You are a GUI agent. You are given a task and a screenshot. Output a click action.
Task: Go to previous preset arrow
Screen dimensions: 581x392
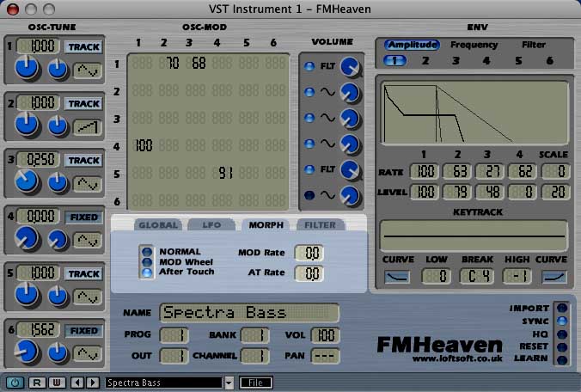[77, 383]
